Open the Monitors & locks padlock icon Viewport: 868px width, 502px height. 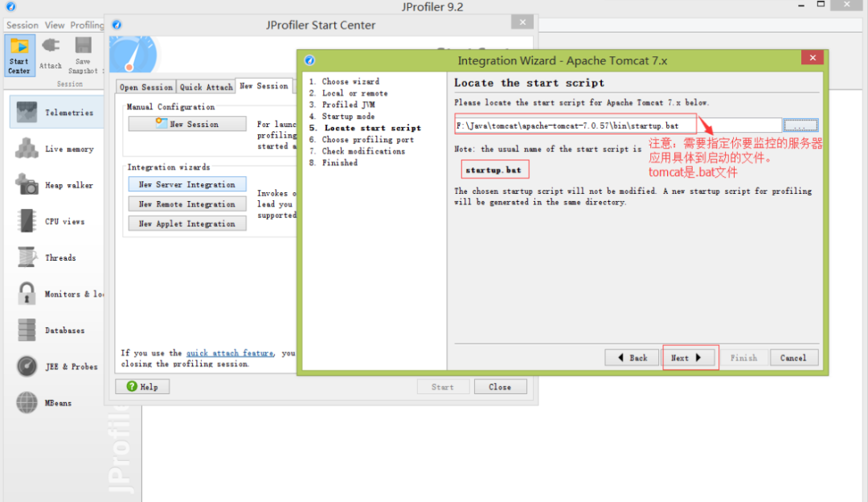(27, 294)
